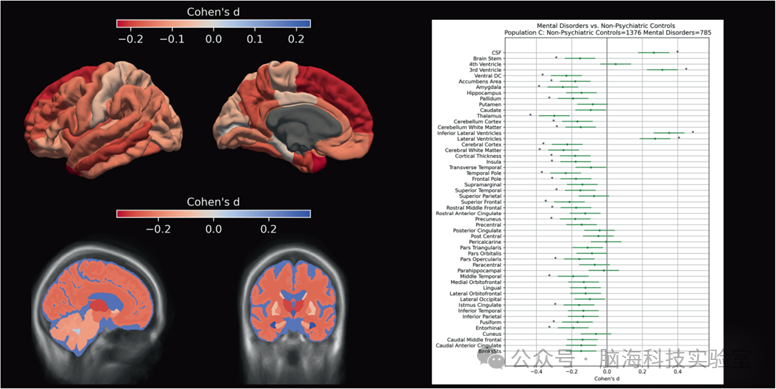Click the 'Amygdala' row label
Image resolution: width=776 pixels, height=389 pixels.
coord(489,87)
